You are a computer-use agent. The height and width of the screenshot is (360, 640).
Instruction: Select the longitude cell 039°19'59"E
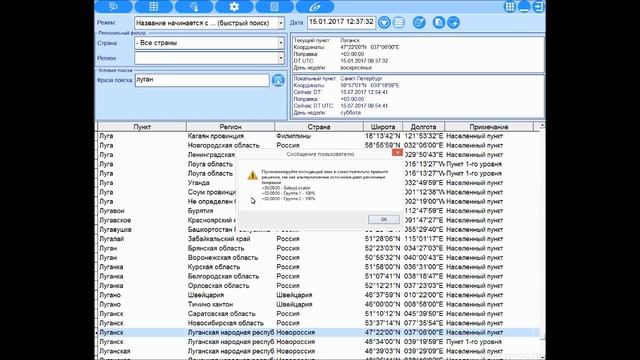tap(424, 342)
